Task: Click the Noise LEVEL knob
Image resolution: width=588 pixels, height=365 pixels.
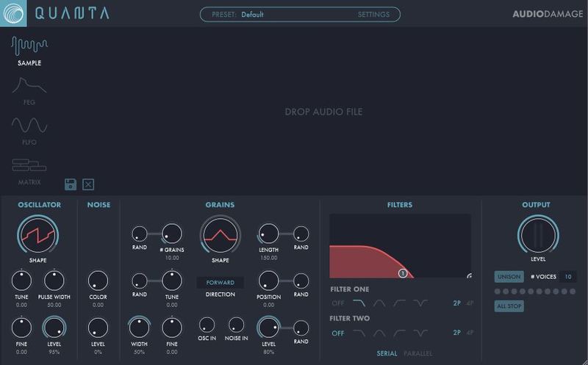Action: [98, 328]
